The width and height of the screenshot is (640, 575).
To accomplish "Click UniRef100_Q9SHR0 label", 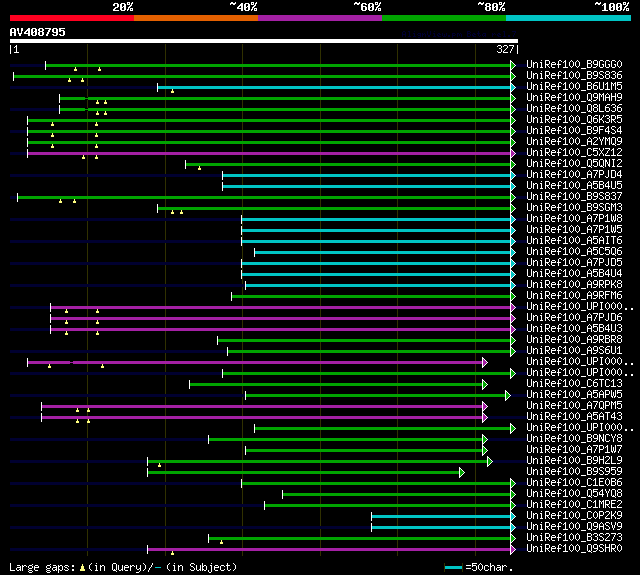I will [574, 549].
